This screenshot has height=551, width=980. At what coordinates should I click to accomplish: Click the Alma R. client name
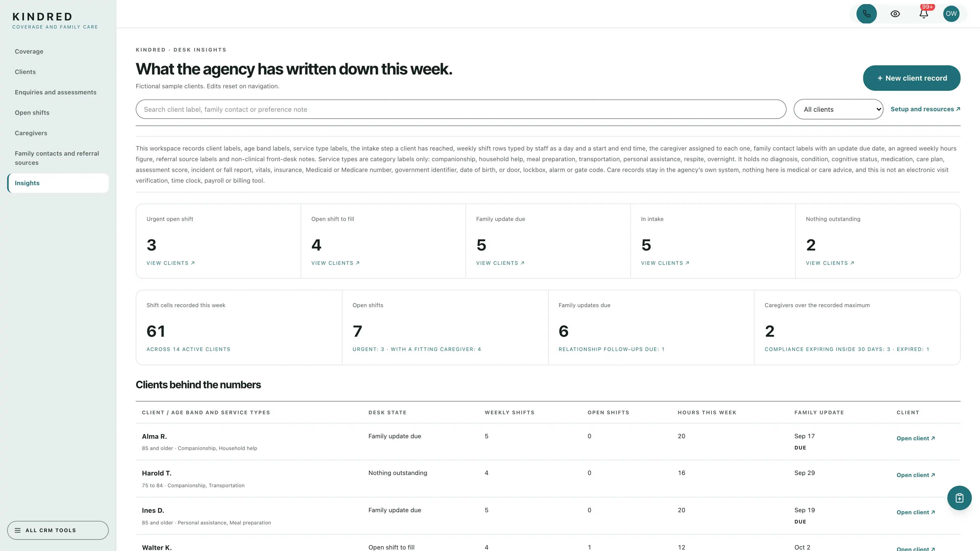click(x=154, y=436)
